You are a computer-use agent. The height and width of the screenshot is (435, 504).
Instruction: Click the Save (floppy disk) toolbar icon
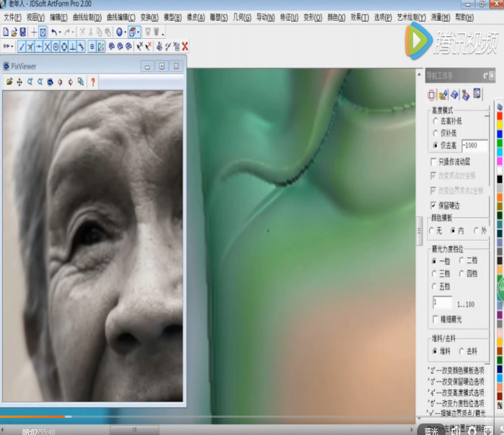23,32
